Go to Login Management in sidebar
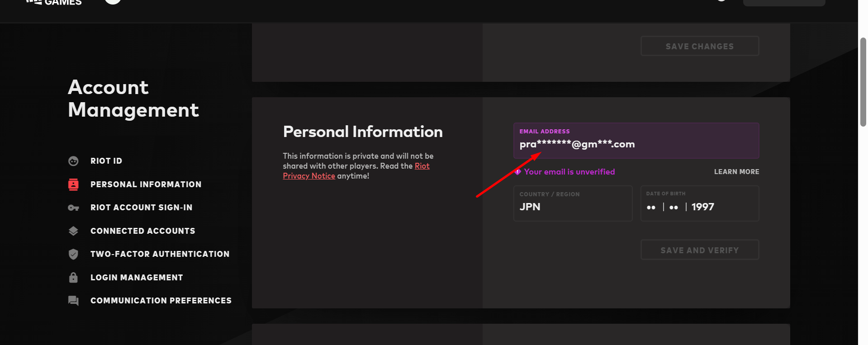Viewport: 868px width, 345px height. (x=137, y=278)
